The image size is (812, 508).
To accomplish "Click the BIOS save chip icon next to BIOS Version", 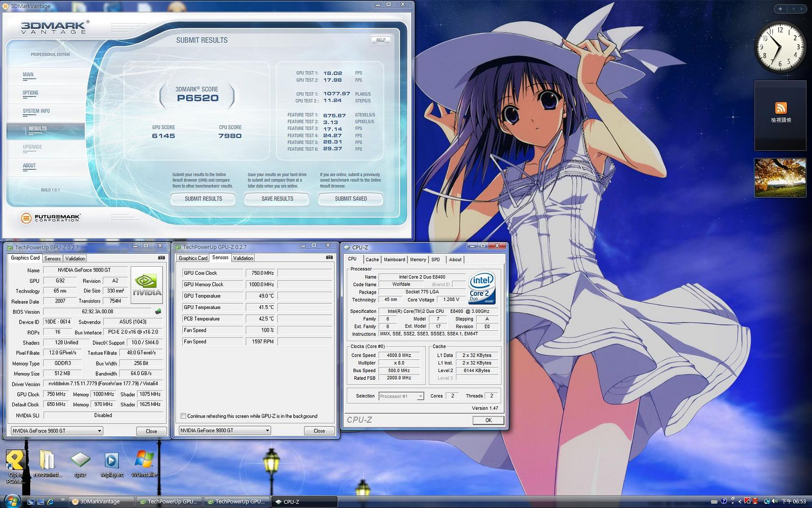I will pos(158,311).
